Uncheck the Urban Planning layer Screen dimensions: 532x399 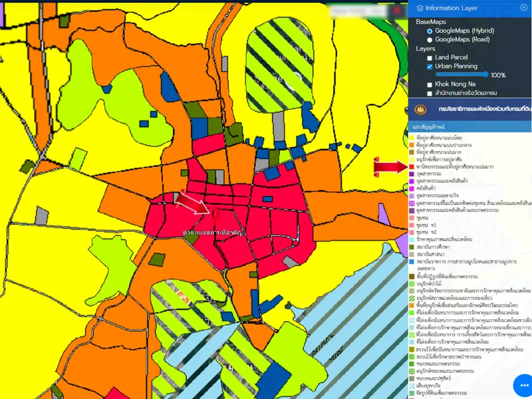[430, 66]
